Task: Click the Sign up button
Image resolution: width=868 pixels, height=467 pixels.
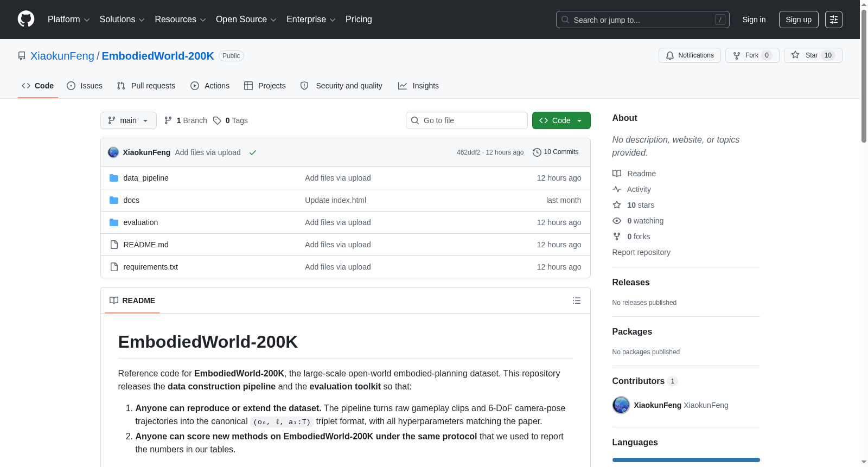Action: [x=799, y=20]
